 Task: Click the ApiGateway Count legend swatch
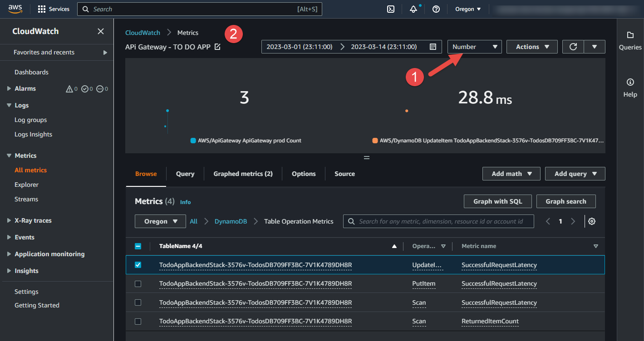click(193, 141)
